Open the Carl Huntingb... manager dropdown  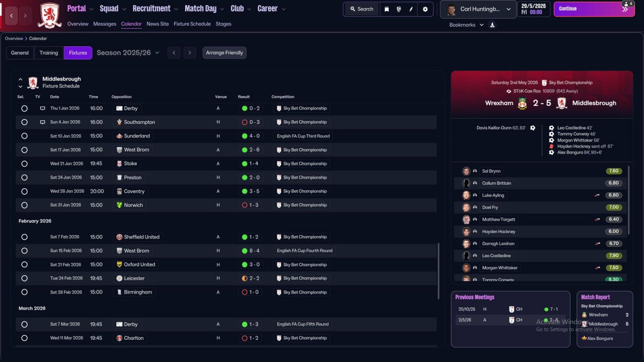(x=478, y=9)
